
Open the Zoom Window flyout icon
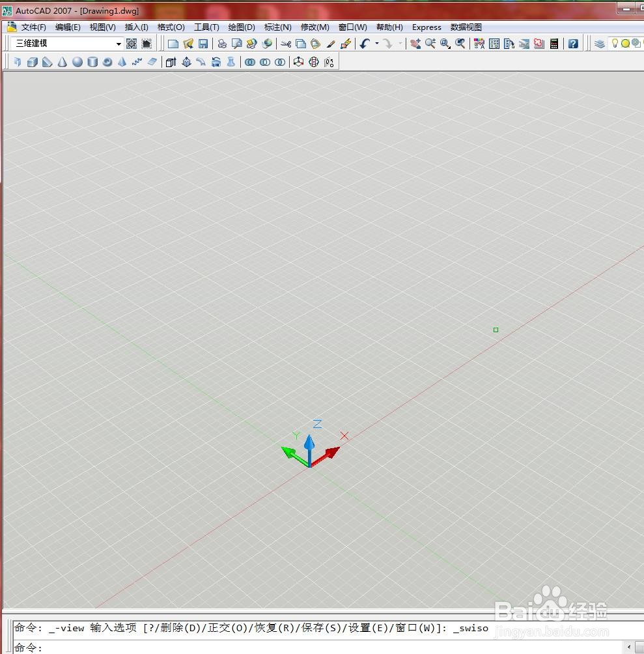tap(445, 44)
